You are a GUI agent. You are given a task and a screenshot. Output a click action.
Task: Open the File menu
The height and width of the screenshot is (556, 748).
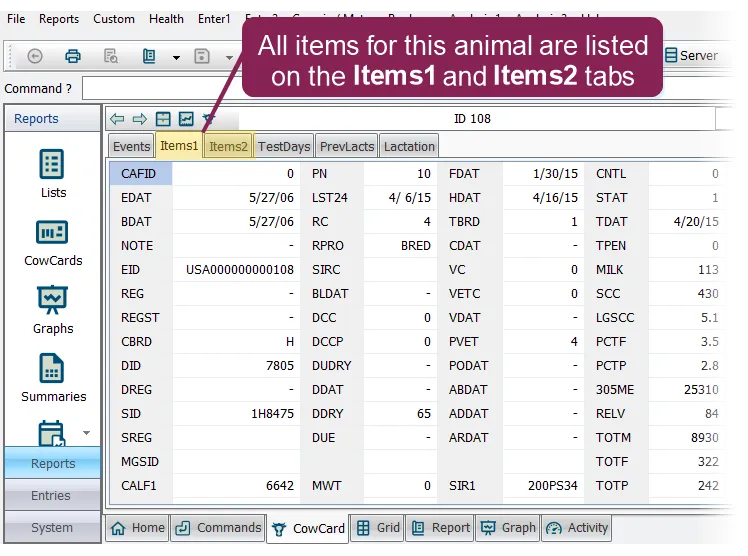pyautogui.click(x=16, y=19)
